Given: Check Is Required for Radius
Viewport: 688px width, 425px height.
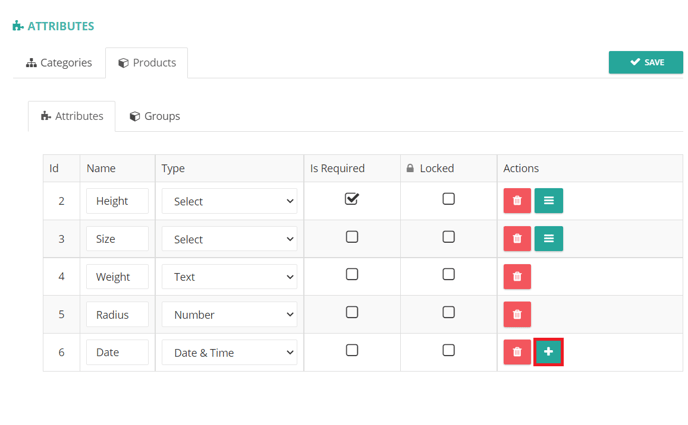Looking at the screenshot, I should point(352,312).
